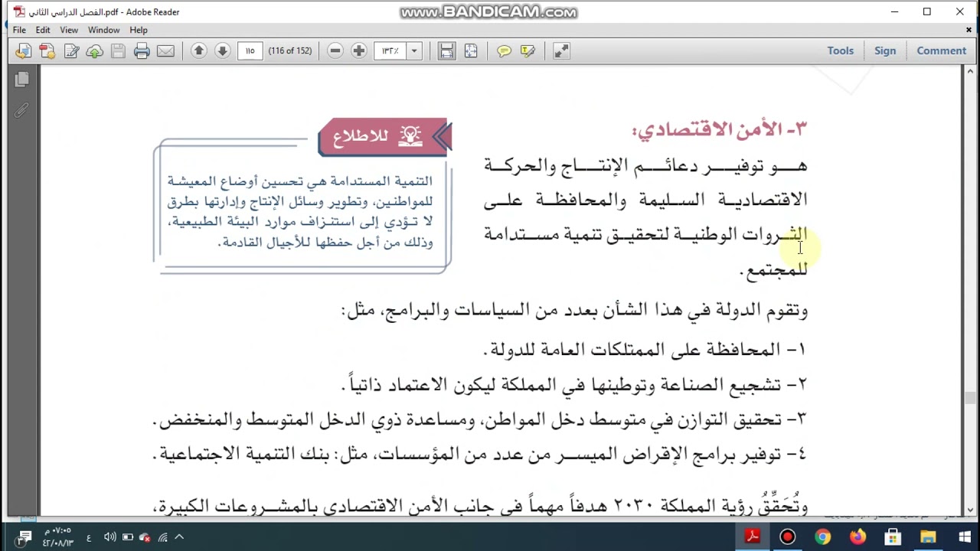Zoom in with the plus button
Viewport: 980px width, 551px height.
358,51
